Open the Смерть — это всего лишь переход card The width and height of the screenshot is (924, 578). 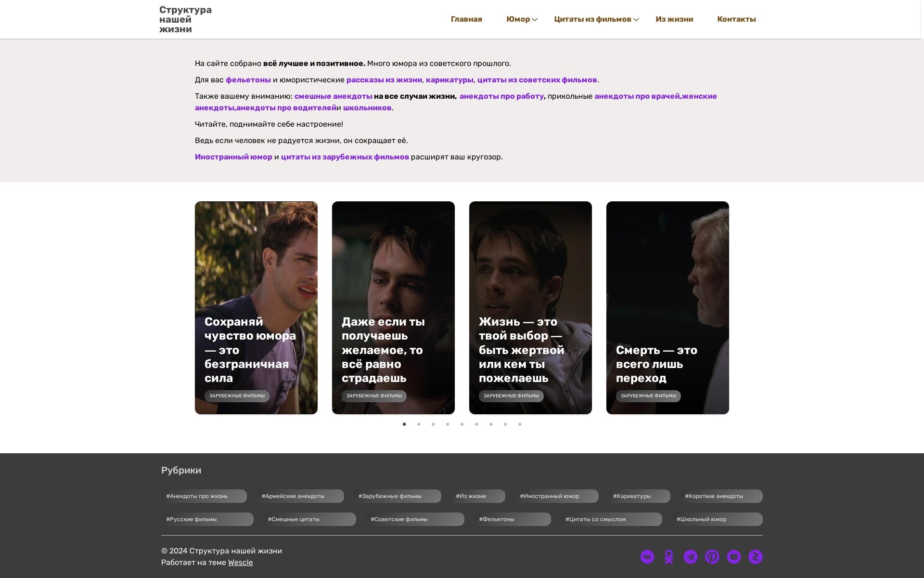pos(667,308)
